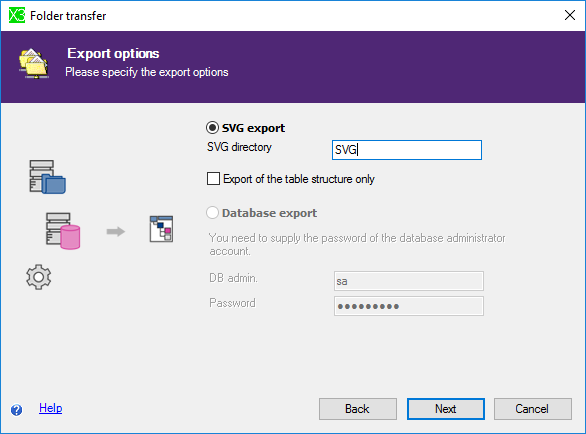Select the Database export radio button
This screenshot has width=586, height=434.
pos(212,213)
